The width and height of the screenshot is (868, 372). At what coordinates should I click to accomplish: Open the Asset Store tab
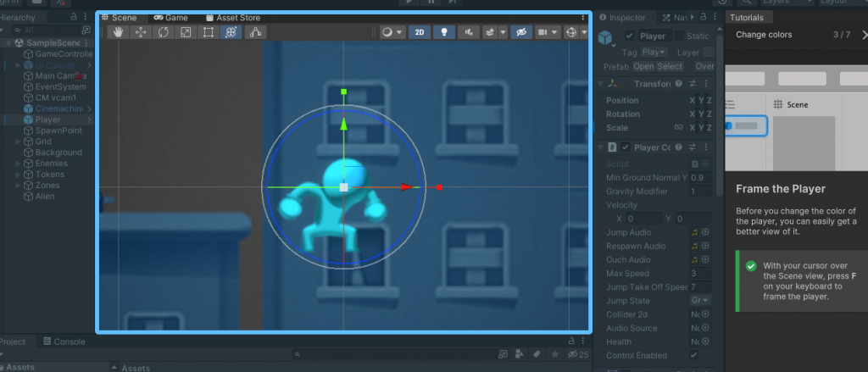232,18
